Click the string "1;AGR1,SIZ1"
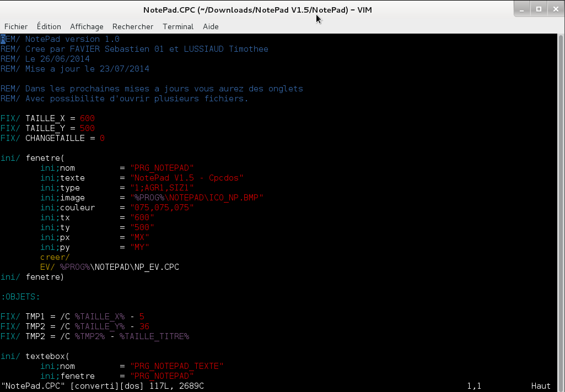 [x=162, y=188]
